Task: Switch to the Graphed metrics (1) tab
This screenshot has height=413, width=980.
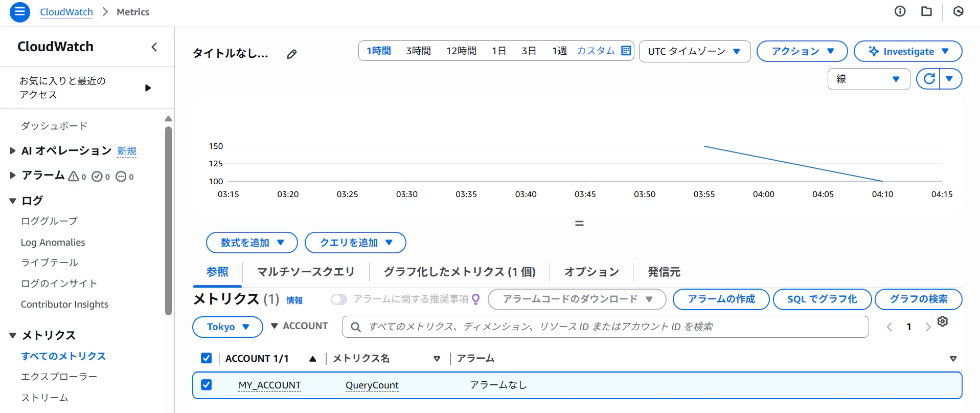Action: coord(460,272)
